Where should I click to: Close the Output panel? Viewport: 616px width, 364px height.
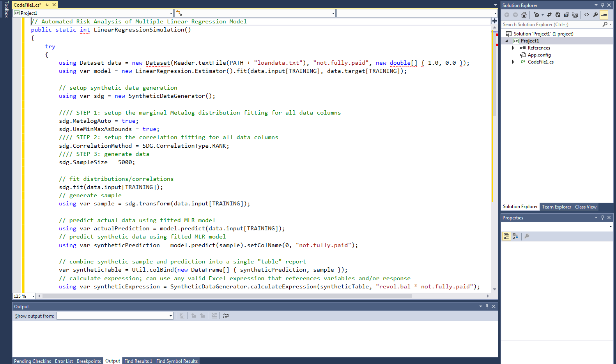pos(494,306)
